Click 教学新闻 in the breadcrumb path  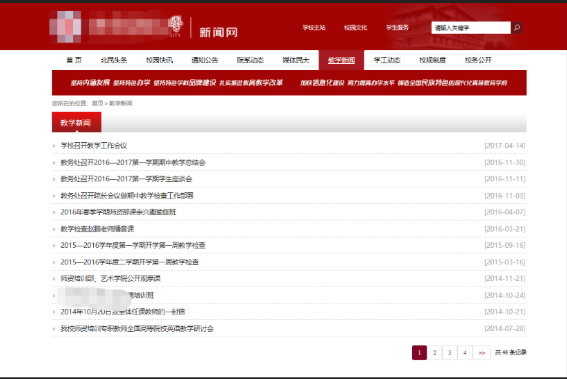coord(121,103)
